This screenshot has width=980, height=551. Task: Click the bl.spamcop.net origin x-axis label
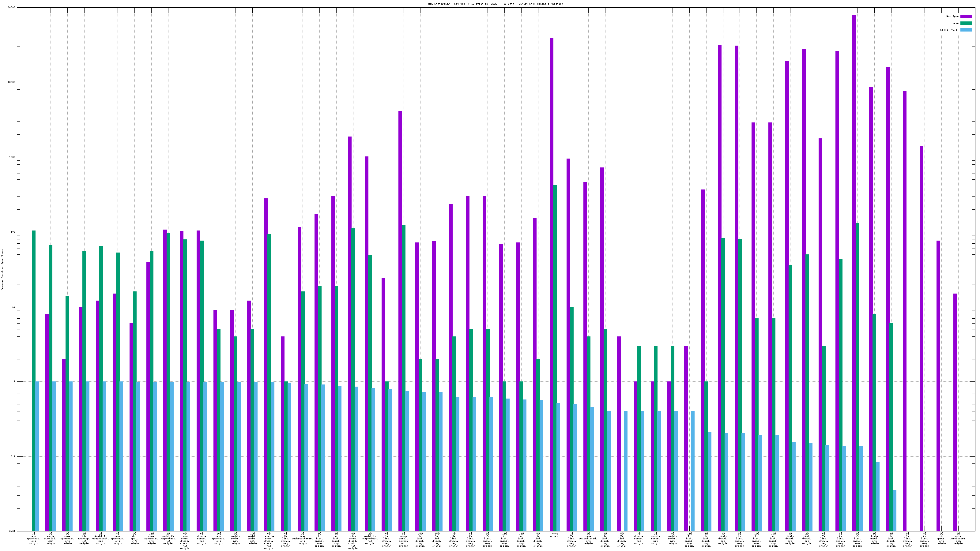pos(84,538)
